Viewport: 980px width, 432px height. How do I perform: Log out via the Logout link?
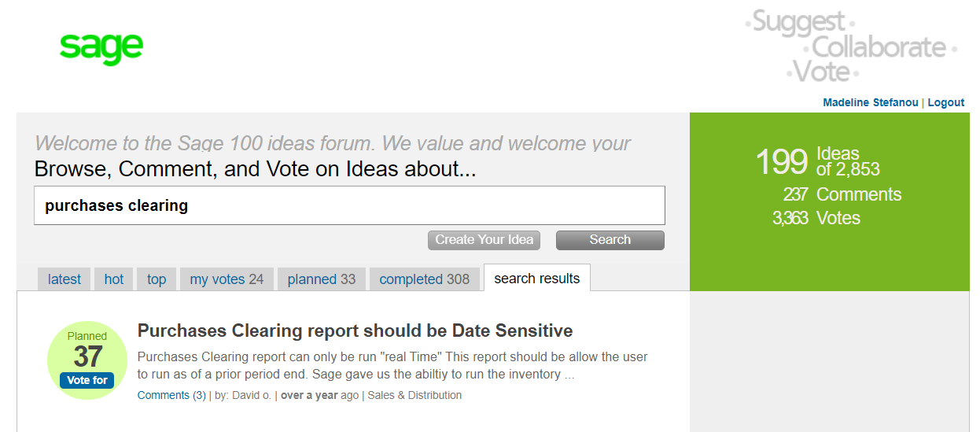pyautogui.click(x=945, y=102)
